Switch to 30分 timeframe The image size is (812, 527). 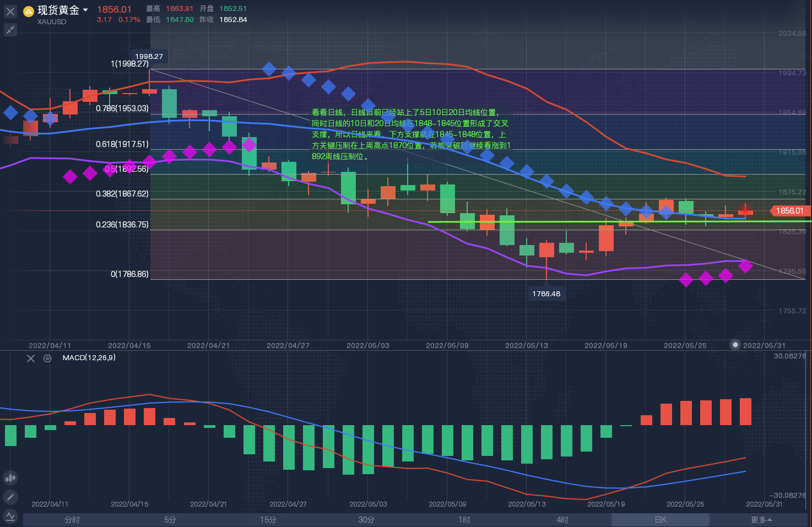(366, 520)
